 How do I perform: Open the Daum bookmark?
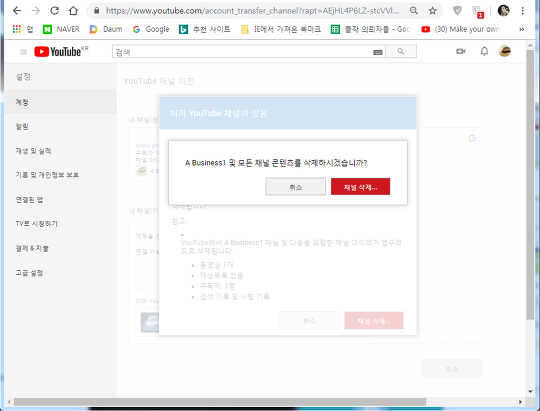pyautogui.click(x=106, y=29)
